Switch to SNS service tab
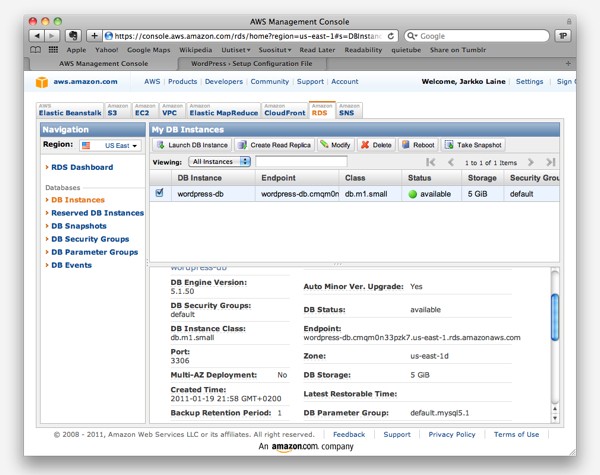Viewport: 600px width, 475px height. click(x=349, y=110)
